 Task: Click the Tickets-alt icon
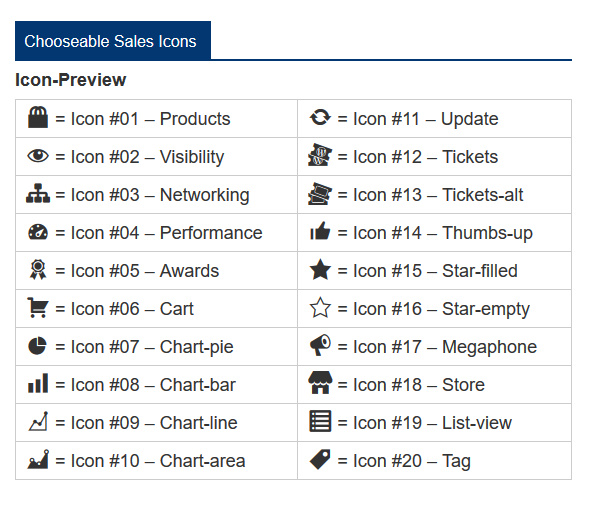click(x=320, y=193)
